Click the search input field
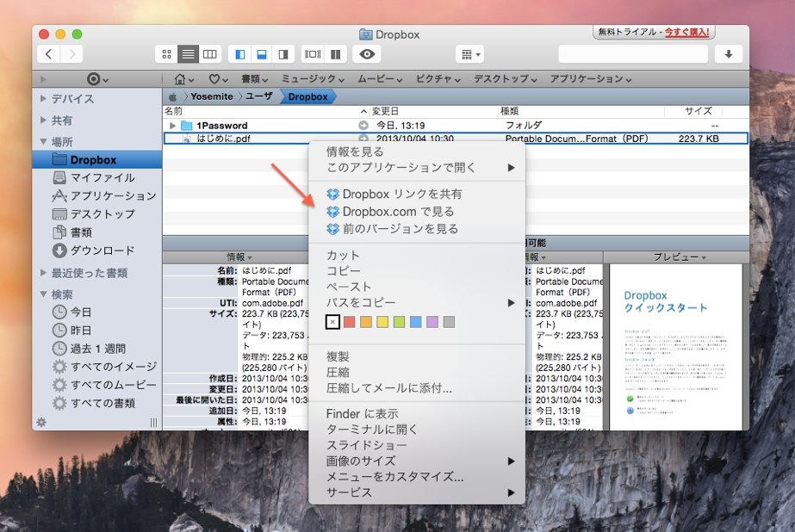 pyautogui.click(x=633, y=54)
